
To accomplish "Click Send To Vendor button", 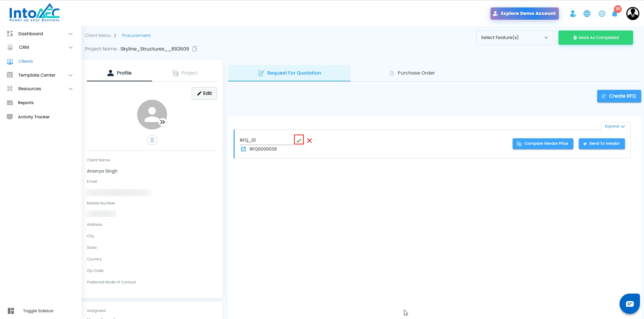I will tap(602, 144).
